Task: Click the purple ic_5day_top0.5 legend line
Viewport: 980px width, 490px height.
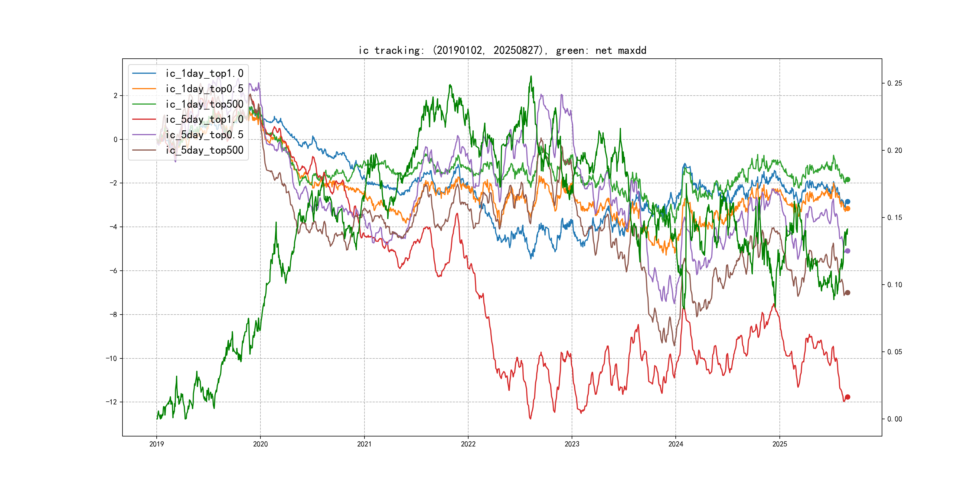Action: tap(144, 135)
